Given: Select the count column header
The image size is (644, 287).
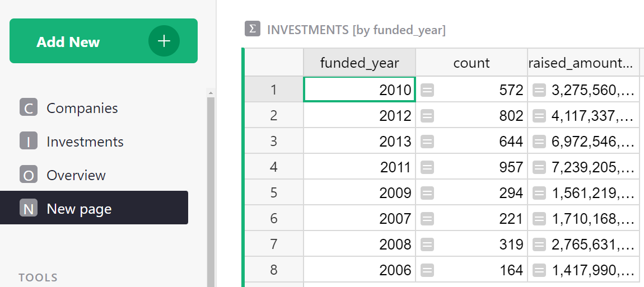Looking at the screenshot, I should coord(472,63).
